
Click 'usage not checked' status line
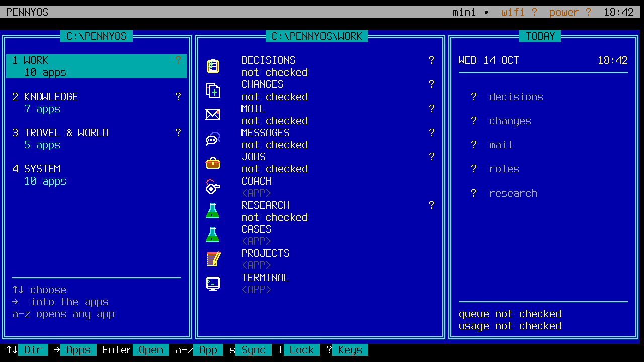510,326
